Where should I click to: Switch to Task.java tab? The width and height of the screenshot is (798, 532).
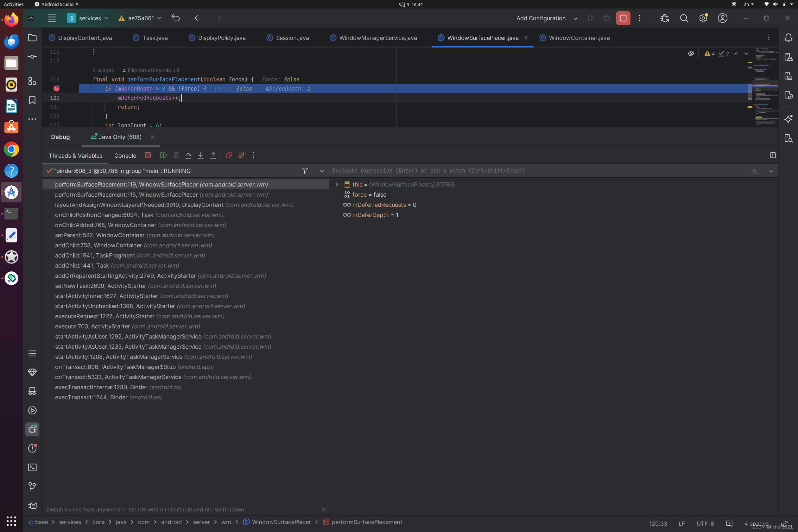point(150,38)
